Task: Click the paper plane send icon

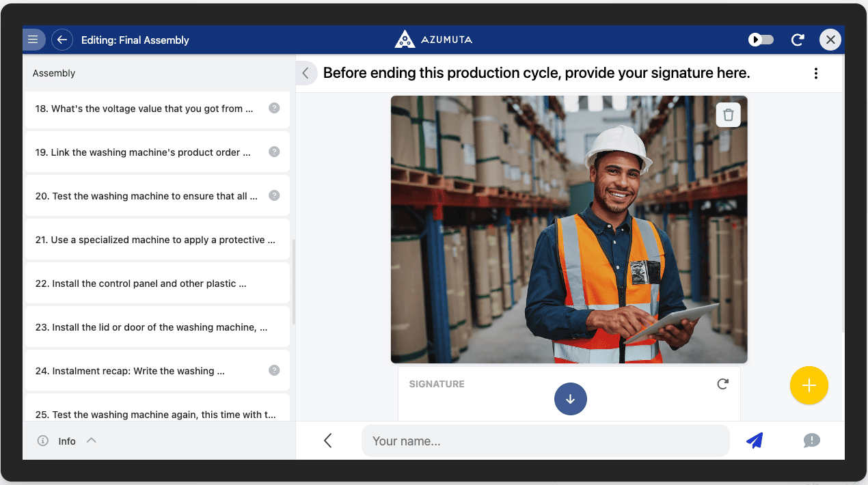Action: pyautogui.click(x=754, y=441)
